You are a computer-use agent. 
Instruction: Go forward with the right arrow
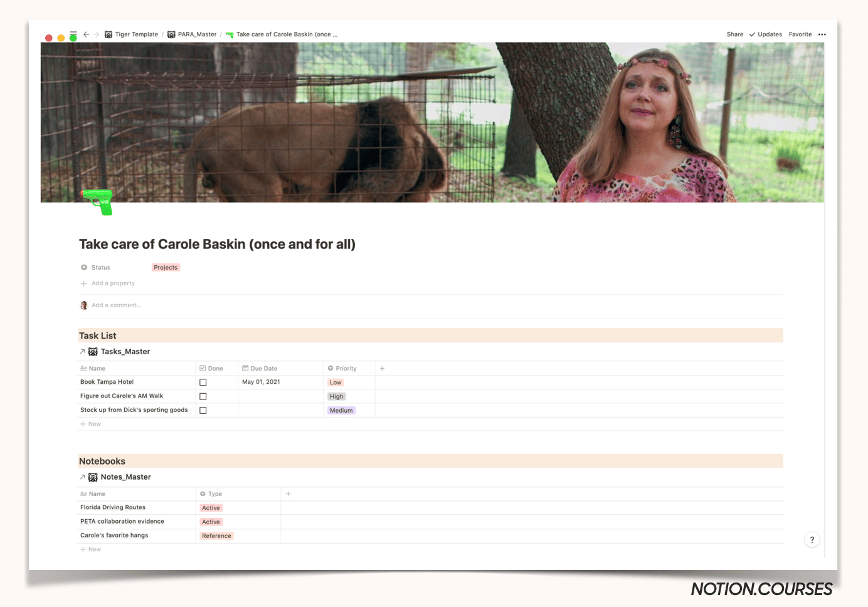click(96, 34)
